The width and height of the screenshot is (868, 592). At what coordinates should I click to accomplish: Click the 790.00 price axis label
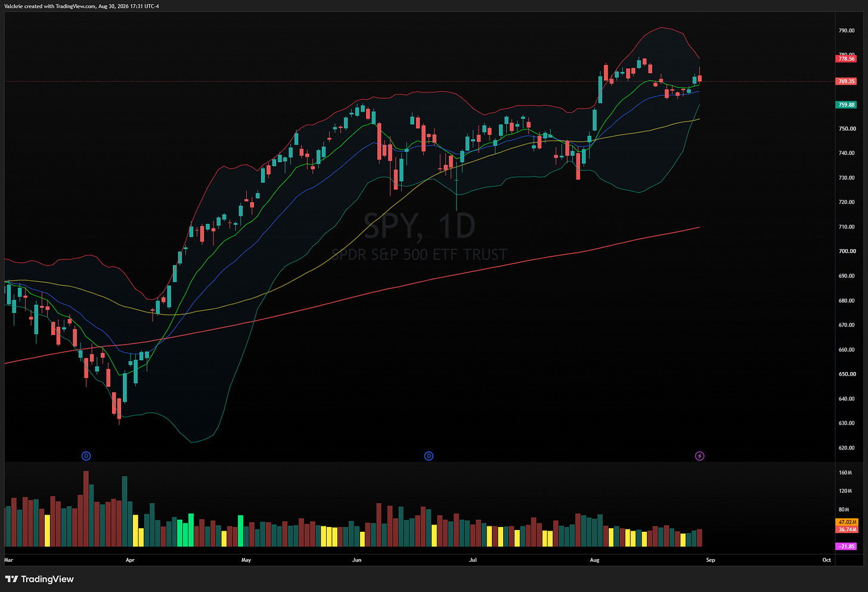click(x=847, y=30)
